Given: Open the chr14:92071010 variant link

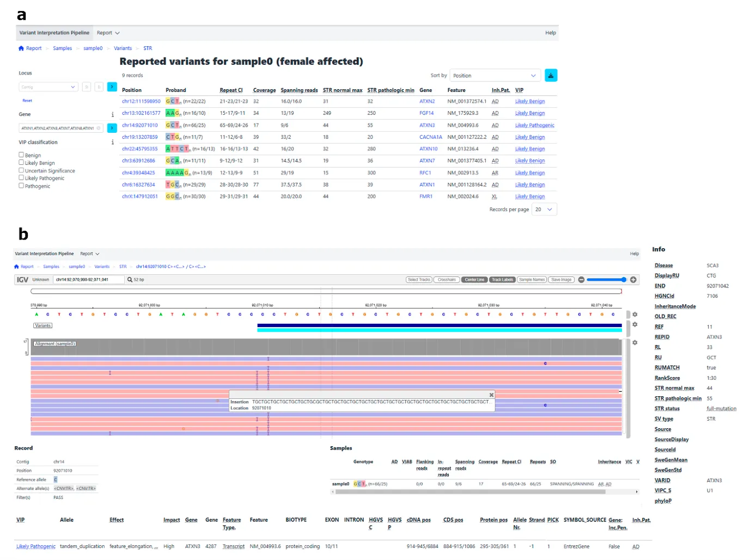Looking at the screenshot, I should pyautogui.click(x=139, y=125).
